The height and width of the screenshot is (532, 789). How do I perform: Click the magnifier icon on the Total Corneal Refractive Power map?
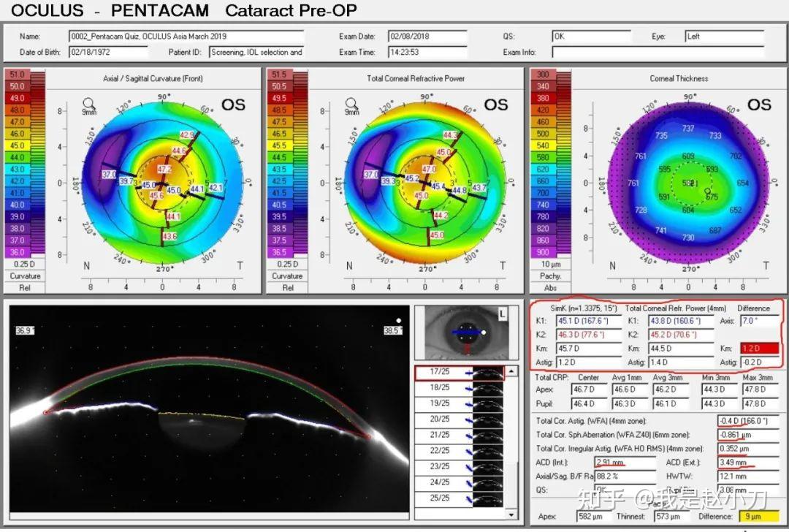coord(351,104)
